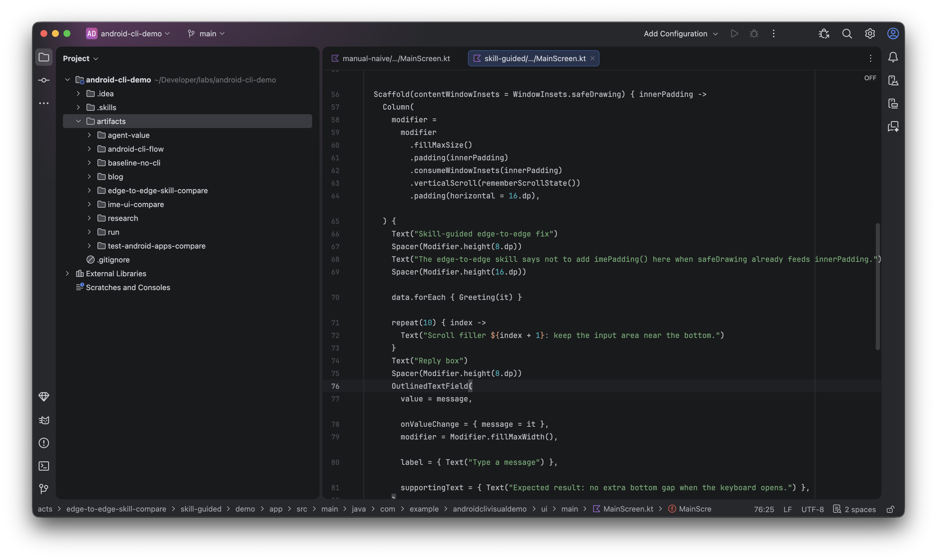Switch to manual-naive MainScreen.kt tab

pos(391,58)
